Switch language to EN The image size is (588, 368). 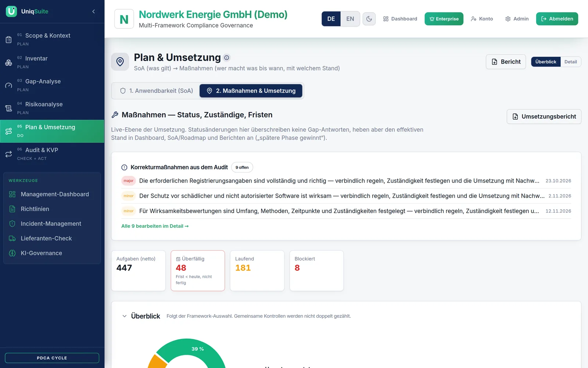pos(350,19)
